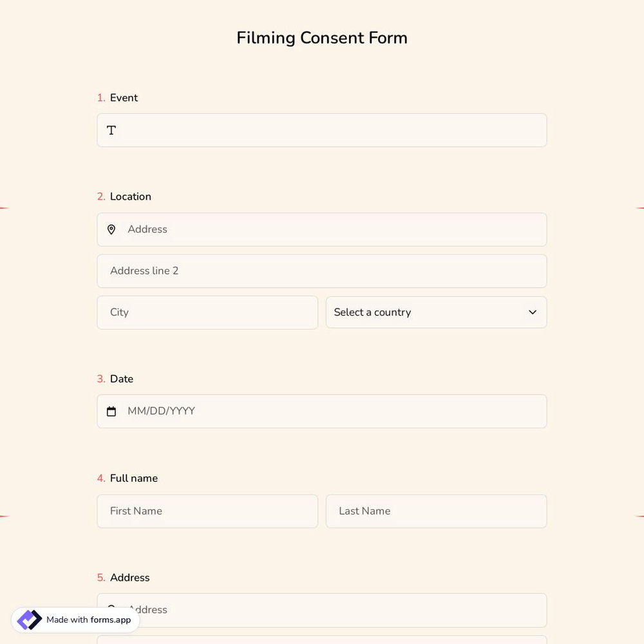Click the text icon in the Event field

point(111,130)
